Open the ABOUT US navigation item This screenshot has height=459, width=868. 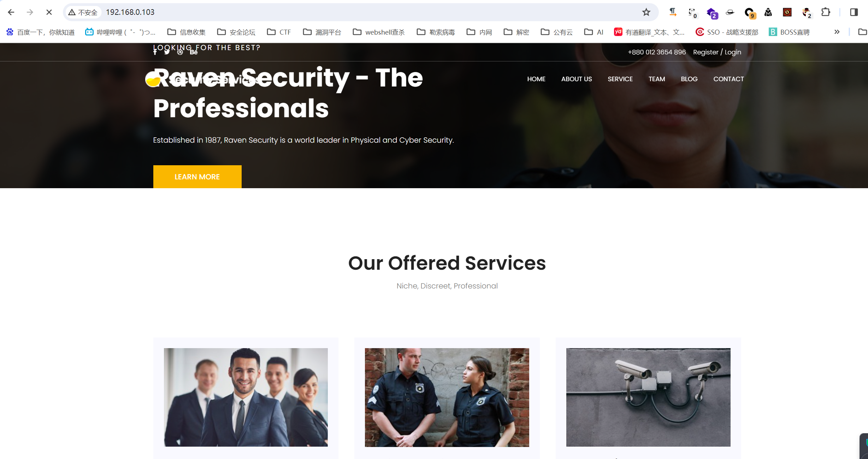[577, 79]
